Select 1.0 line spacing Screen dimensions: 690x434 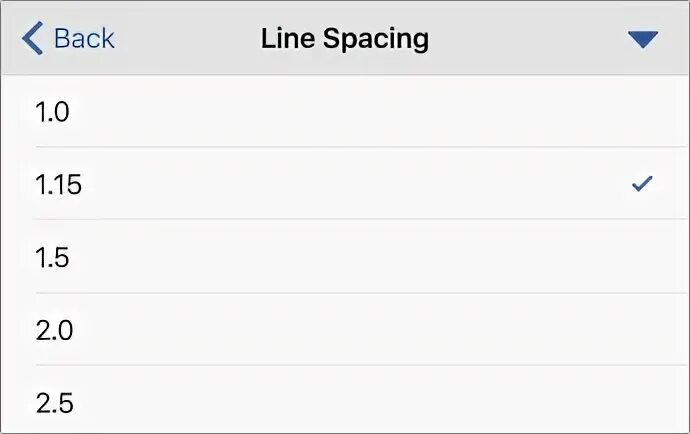pyautogui.click(x=53, y=111)
